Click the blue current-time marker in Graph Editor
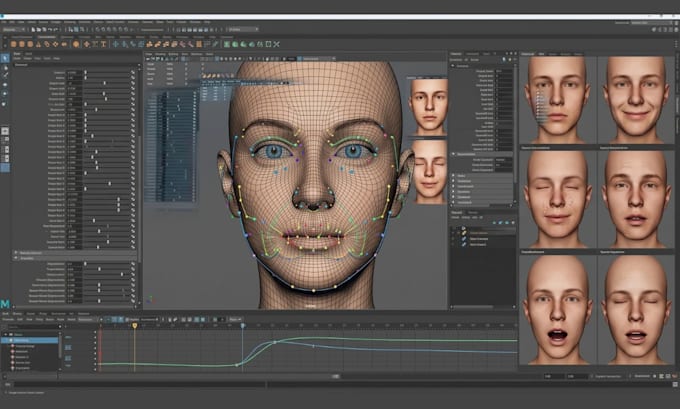Image resolution: width=680 pixels, height=409 pixels. click(243, 326)
